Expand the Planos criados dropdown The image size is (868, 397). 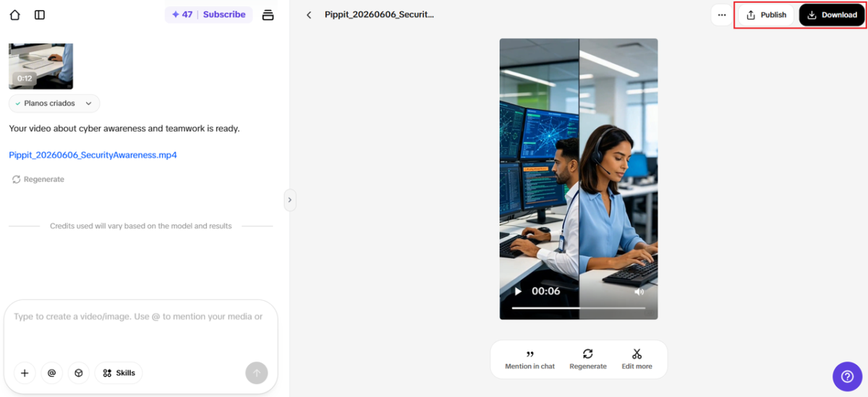54,103
